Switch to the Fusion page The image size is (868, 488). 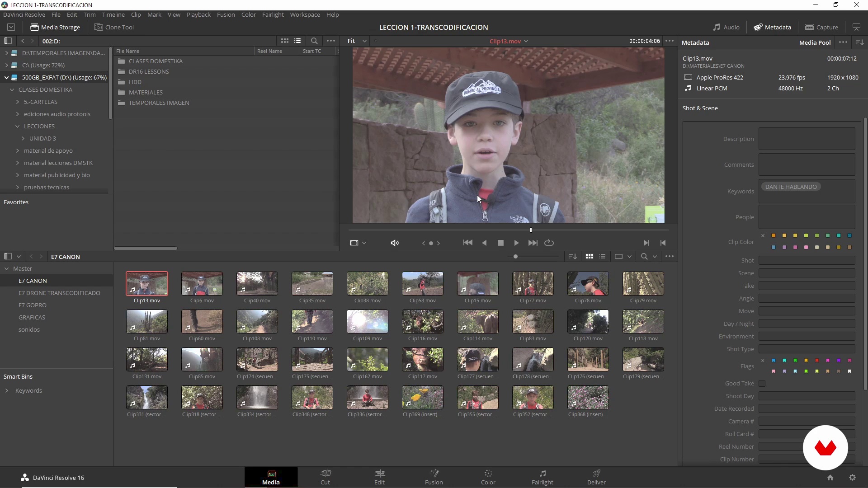[434, 477]
